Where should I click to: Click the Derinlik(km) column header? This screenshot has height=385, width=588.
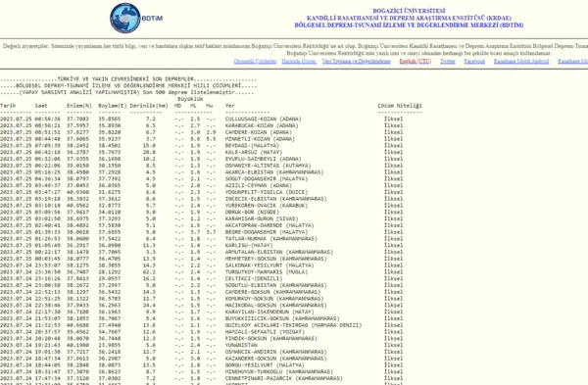click(149, 106)
